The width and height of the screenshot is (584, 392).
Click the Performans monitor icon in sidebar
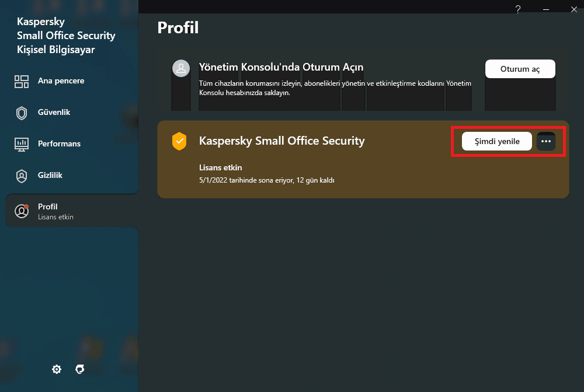[22, 144]
